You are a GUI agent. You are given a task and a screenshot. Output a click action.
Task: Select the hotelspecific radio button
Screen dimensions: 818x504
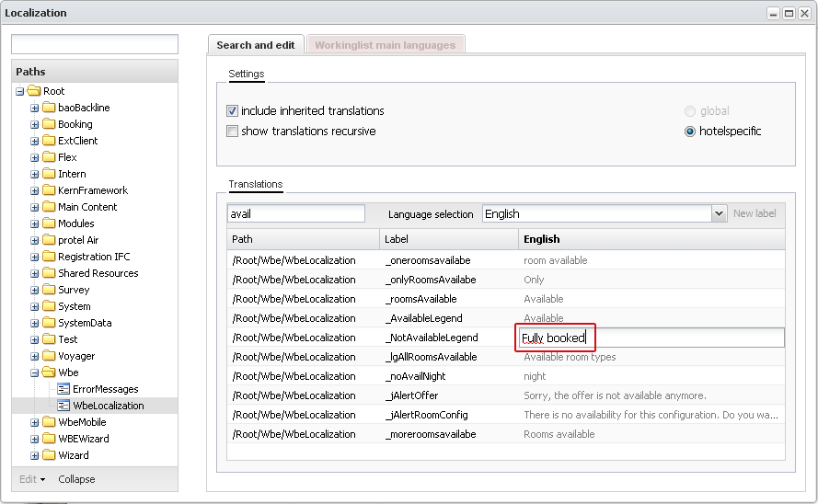click(690, 132)
